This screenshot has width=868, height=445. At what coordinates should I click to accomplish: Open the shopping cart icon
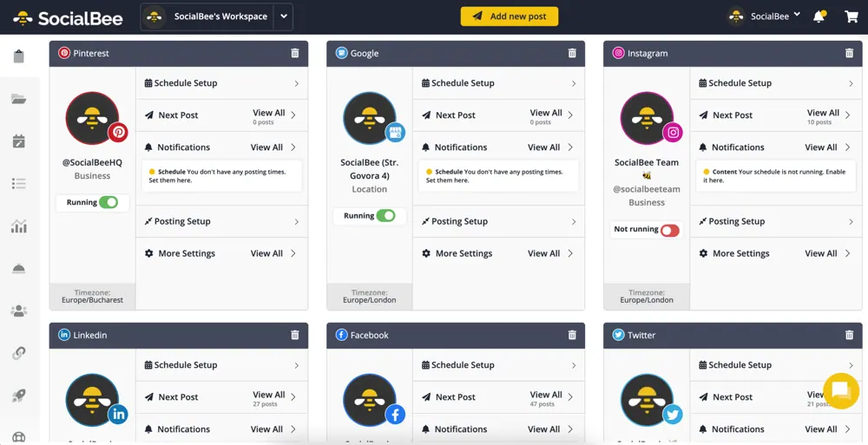(852, 16)
